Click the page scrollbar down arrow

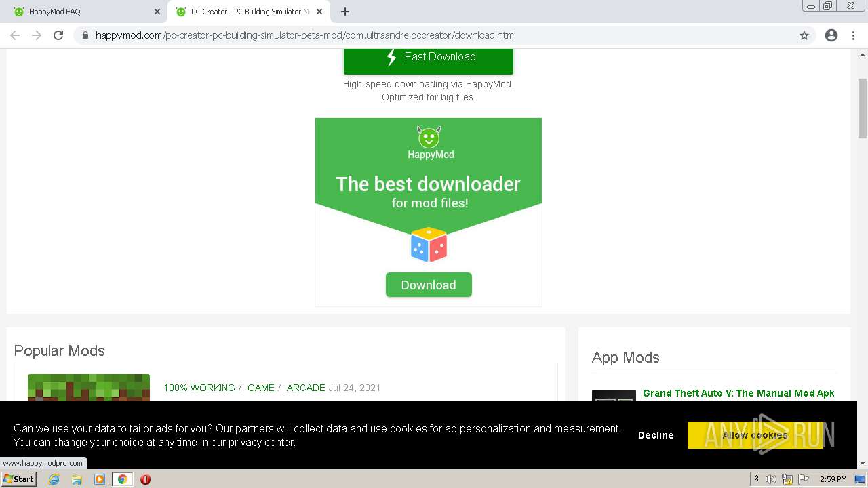click(x=863, y=463)
